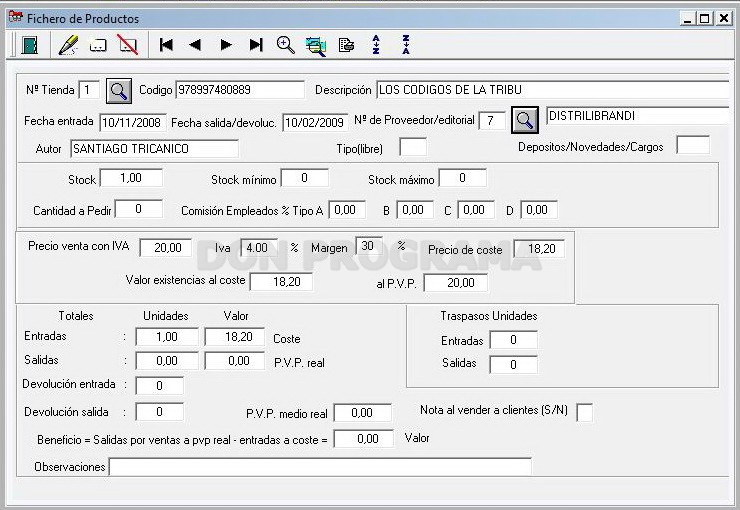Viewport: 740px width, 510px height.
Task: Select the Precio venta con IVA field
Action: (166, 248)
